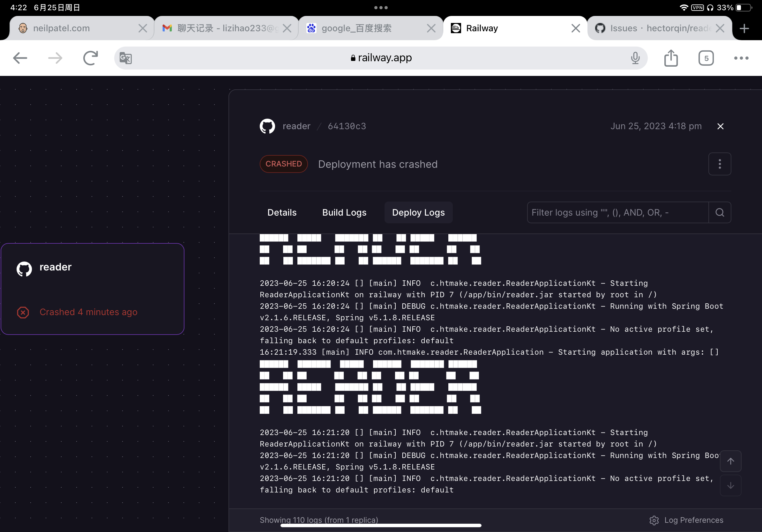Tap the microphone icon in the address bar

tap(635, 58)
